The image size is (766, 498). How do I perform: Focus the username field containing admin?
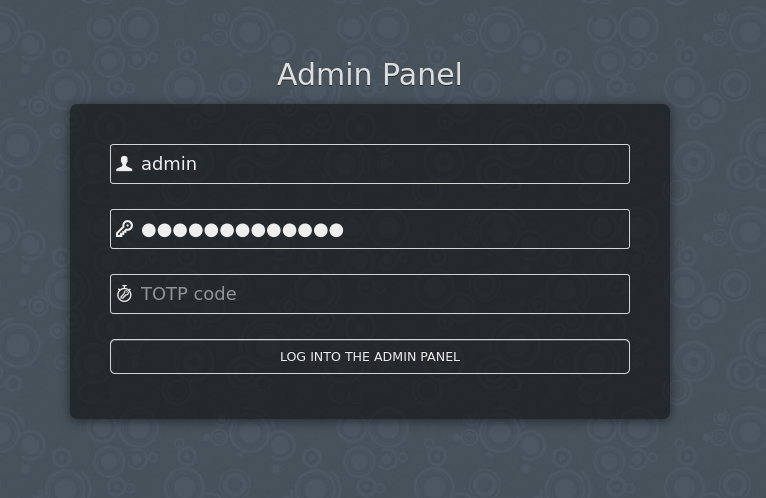point(370,164)
